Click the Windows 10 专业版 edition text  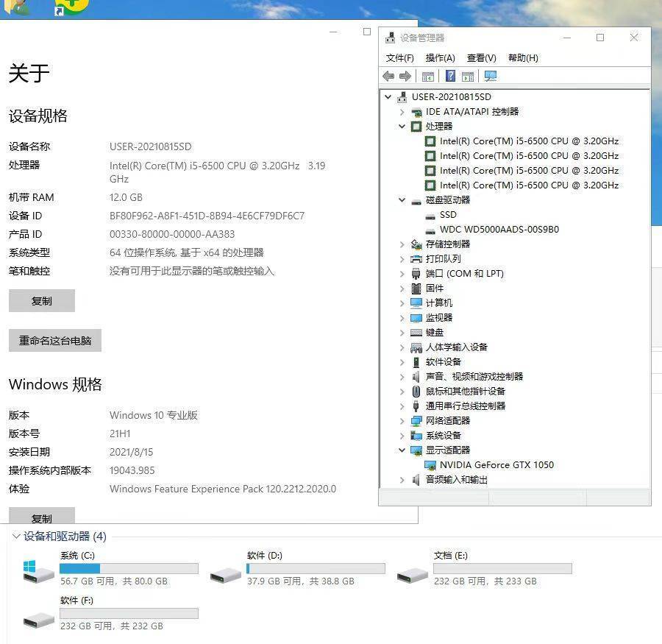(154, 415)
